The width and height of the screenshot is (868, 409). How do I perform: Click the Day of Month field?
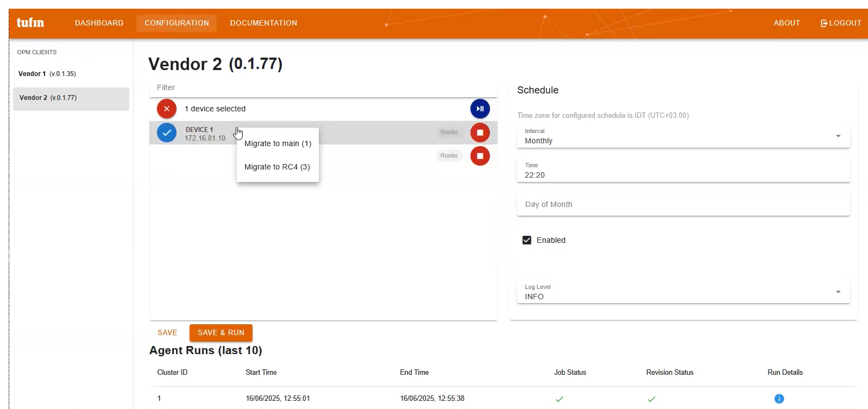pos(683,204)
